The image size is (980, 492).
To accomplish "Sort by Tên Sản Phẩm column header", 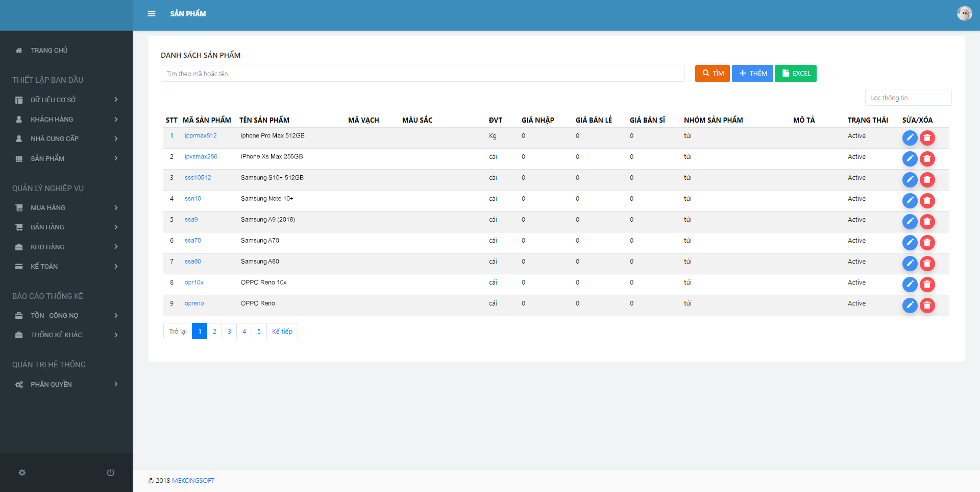I will coord(264,120).
